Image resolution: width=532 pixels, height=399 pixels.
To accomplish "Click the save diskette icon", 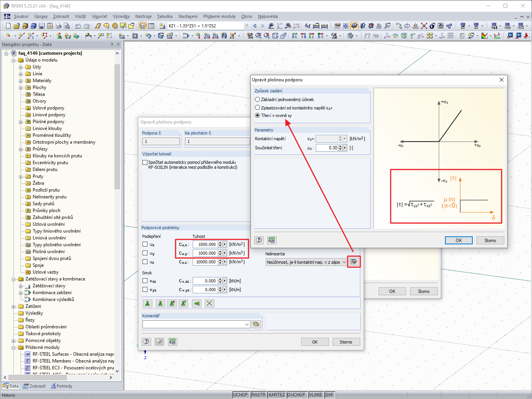I will click(41, 26).
